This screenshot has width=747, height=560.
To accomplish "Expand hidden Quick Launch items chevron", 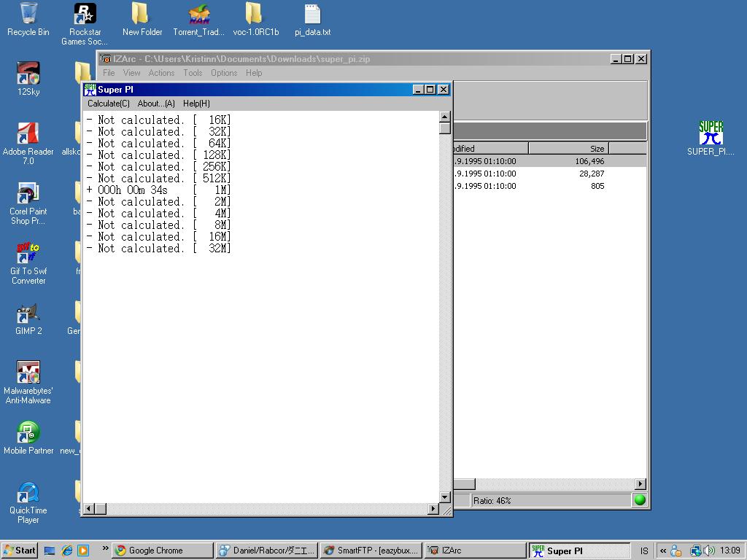I will 105,549.
